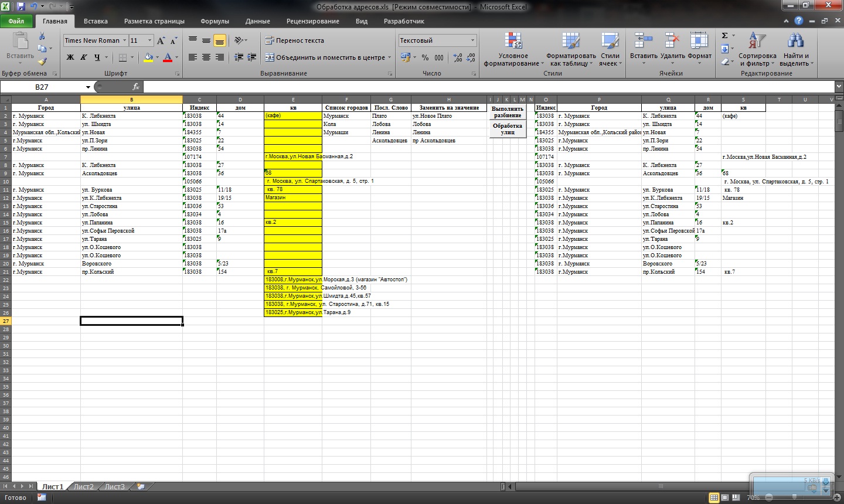This screenshot has width=844, height=504.
Task: Open the Файл menu
Action: click(16, 21)
